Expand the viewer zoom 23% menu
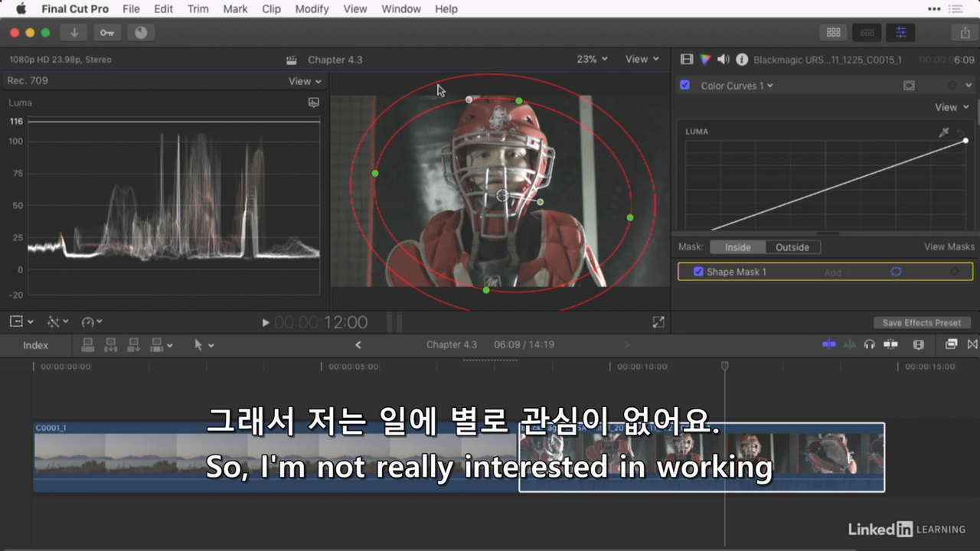 pos(592,59)
